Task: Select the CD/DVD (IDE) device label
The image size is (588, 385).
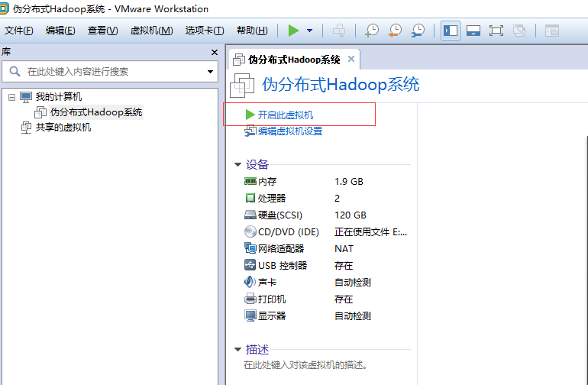Action: pyautogui.click(x=289, y=232)
